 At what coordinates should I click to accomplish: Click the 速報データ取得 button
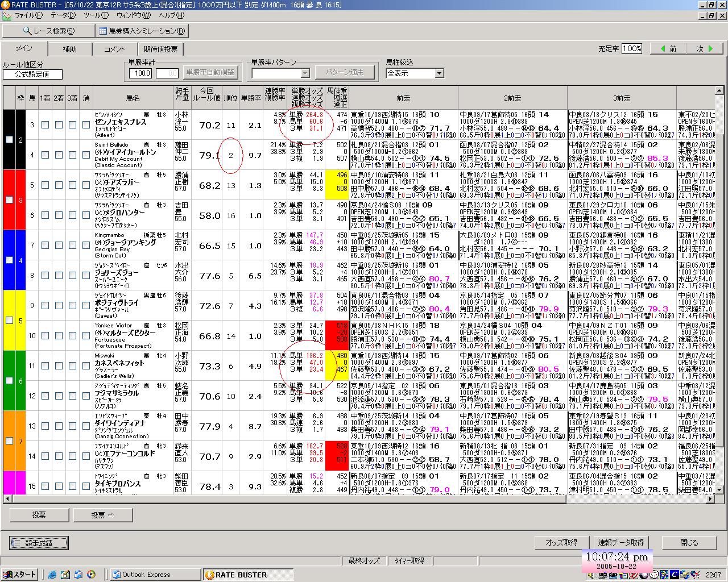click(621, 542)
